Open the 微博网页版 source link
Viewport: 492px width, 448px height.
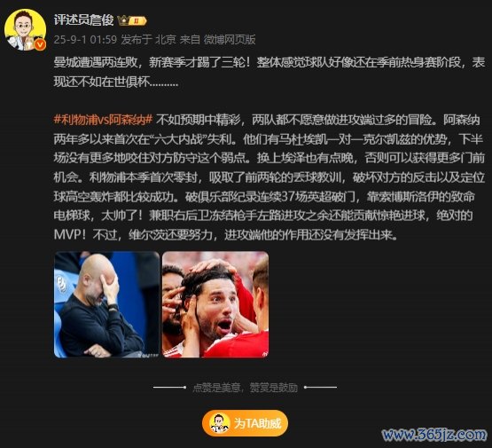click(x=230, y=40)
